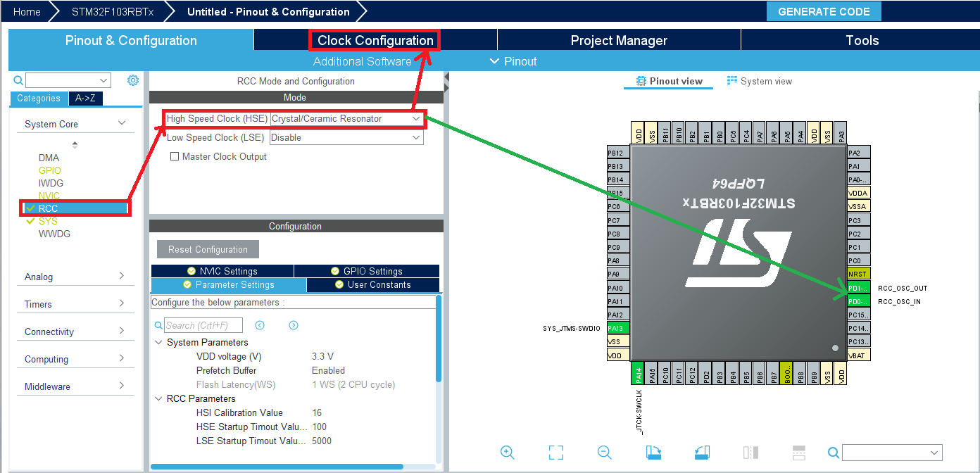The height and width of the screenshot is (473, 980).
Task: Switch the category list to A->Z
Action: click(86, 99)
